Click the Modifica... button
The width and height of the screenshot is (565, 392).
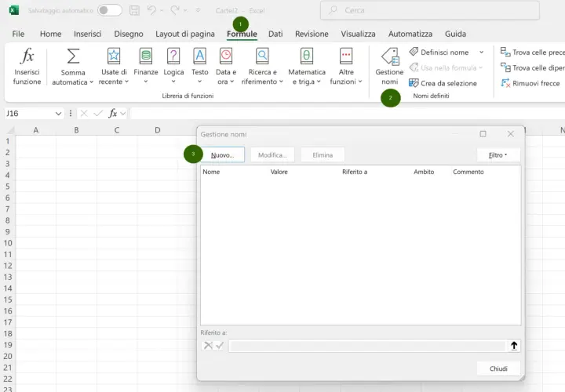(272, 155)
